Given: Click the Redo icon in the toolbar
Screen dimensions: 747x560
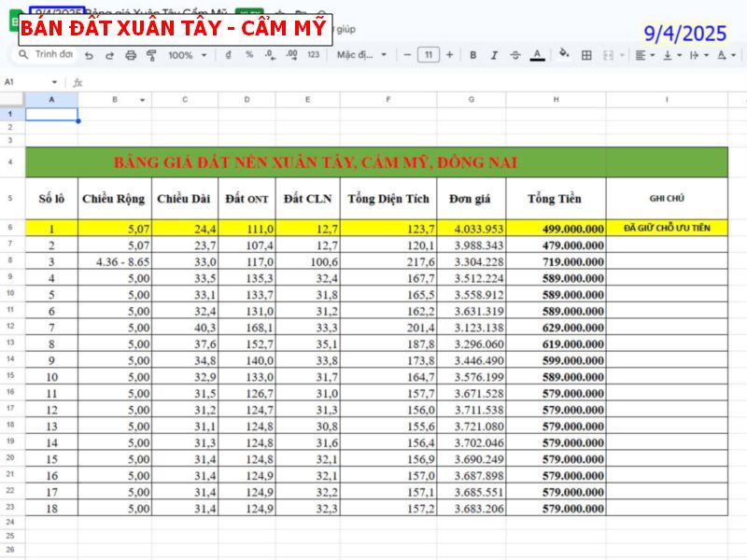Looking at the screenshot, I should (109, 55).
